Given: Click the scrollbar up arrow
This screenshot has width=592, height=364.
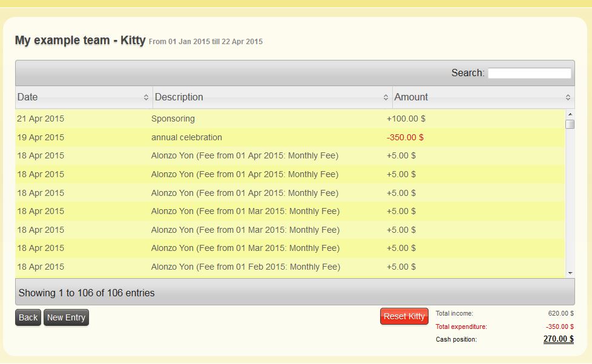Looking at the screenshot, I should pyautogui.click(x=570, y=114).
